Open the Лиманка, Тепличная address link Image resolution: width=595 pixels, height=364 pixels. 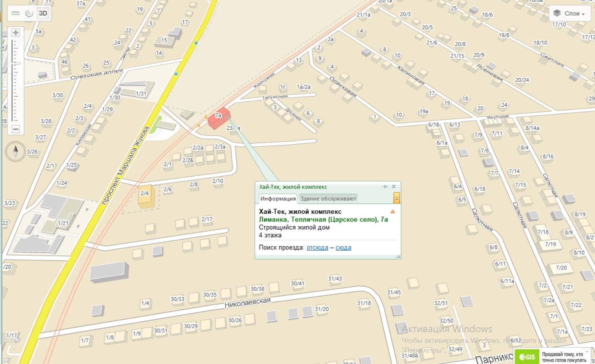[323, 219]
